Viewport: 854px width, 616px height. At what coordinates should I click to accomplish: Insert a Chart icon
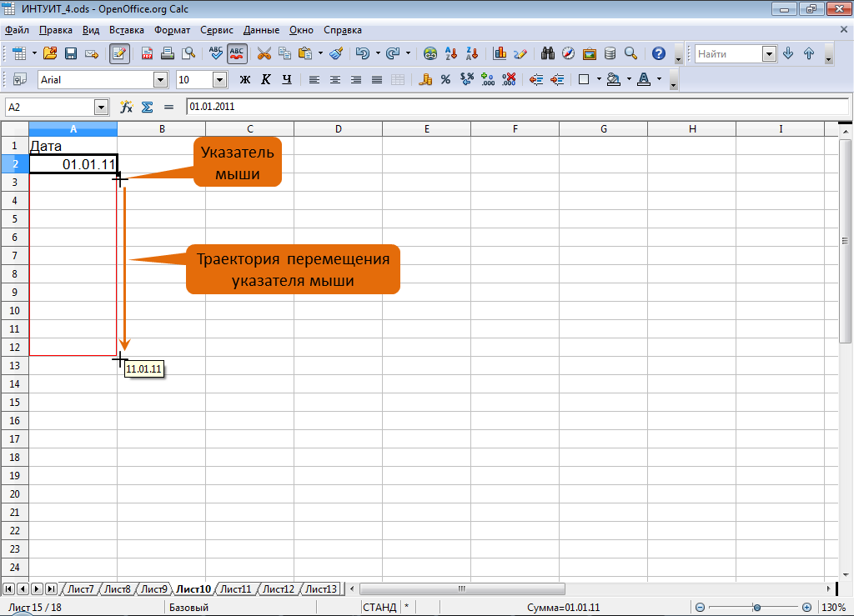click(x=500, y=53)
